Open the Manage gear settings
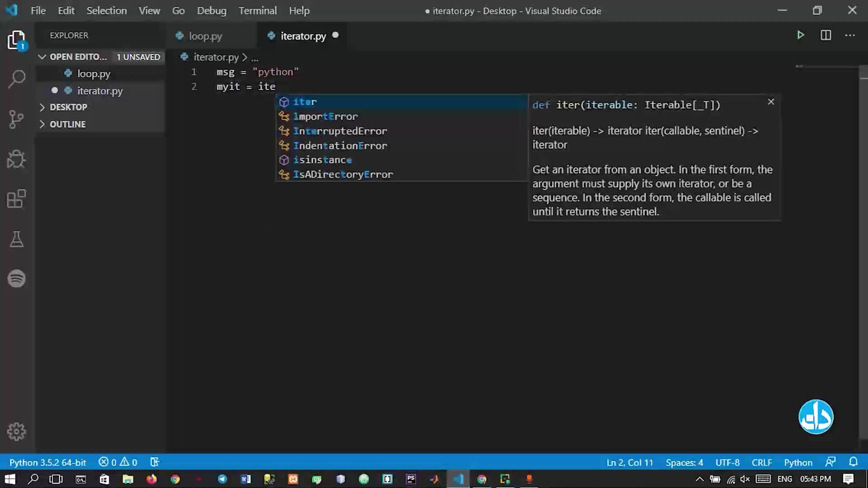The height and width of the screenshot is (488, 868). (17, 432)
